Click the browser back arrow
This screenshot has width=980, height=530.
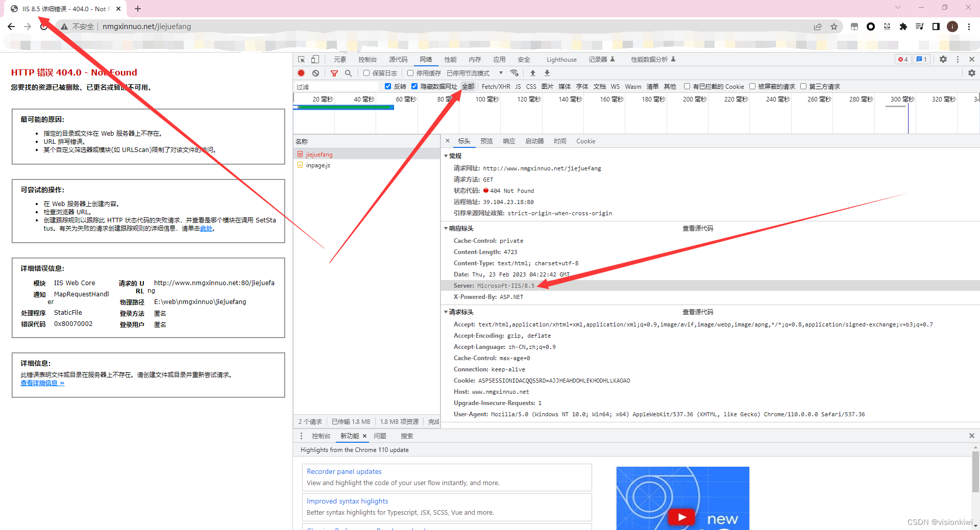11,27
